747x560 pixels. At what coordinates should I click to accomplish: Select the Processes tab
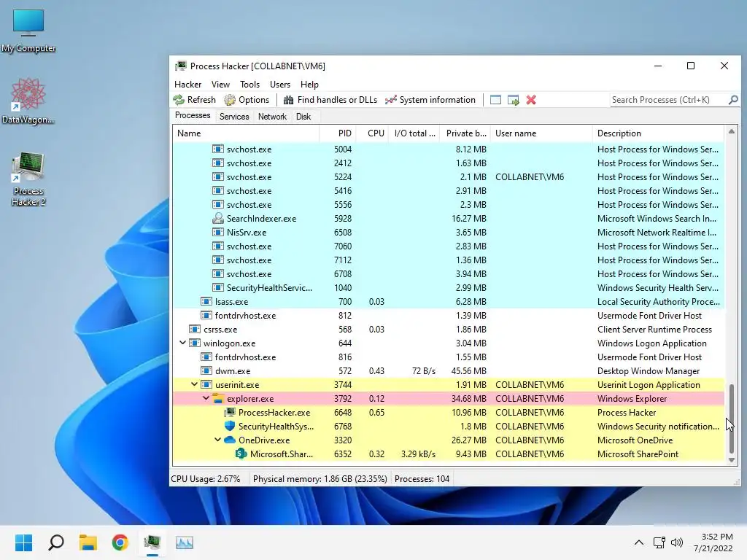click(193, 116)
